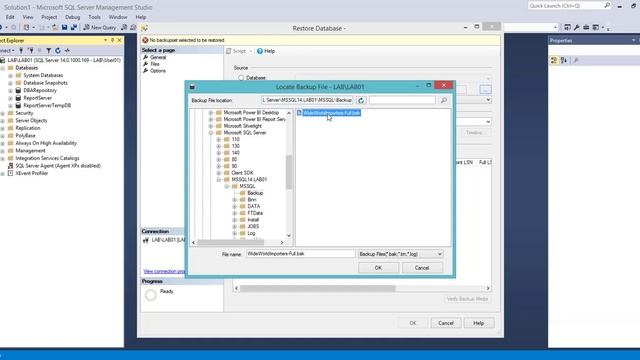The width and height of the screenshot is (640, 360).
Task: Click the red error icon in Restore warning bar
Action: point(145,40)
